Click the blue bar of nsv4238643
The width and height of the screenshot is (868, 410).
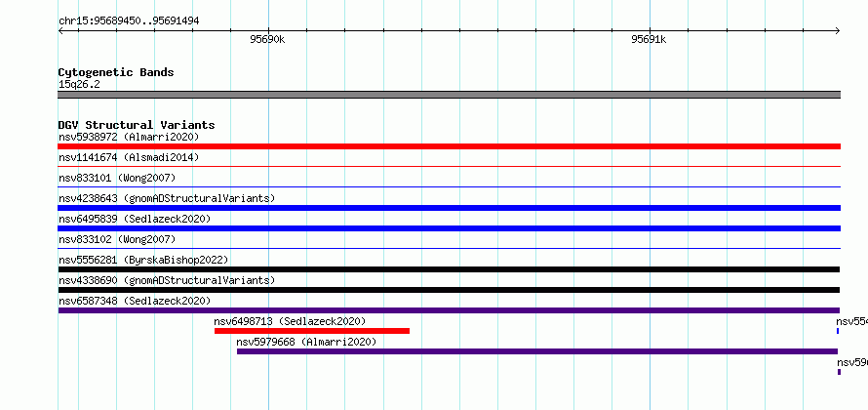[x=449, y=208]
